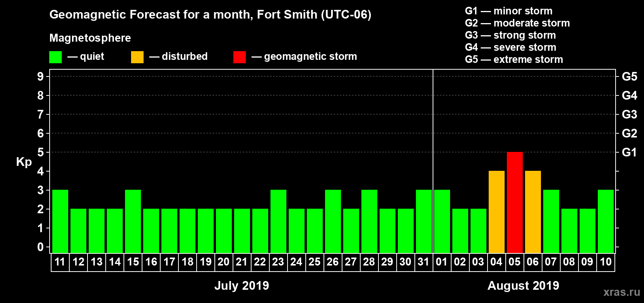Click the G4 label on right axis
Viewport: 644px width, 303px height.
(x=630, y=95)
